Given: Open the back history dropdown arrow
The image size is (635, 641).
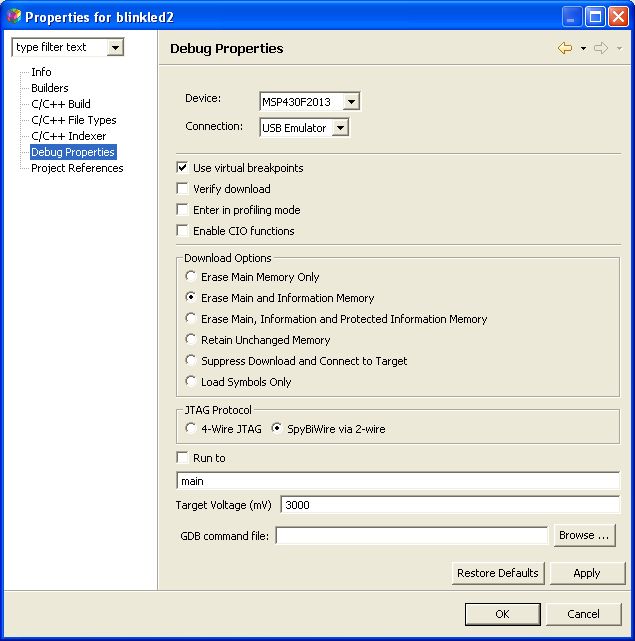Looking at the screenshot, I should point(583,49).
